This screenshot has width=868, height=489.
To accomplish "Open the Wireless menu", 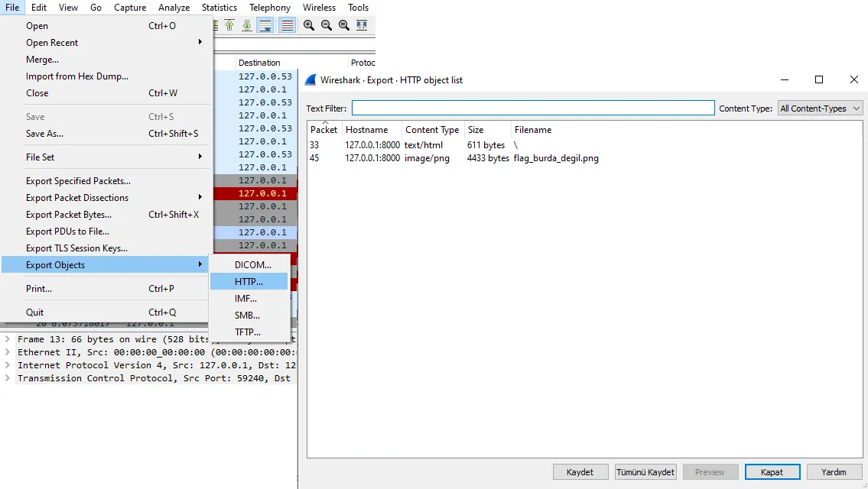I will coord(319,7).
